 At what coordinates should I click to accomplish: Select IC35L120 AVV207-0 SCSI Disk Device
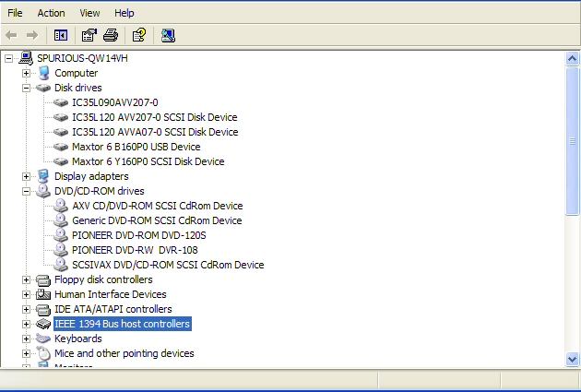coord(154,117)
